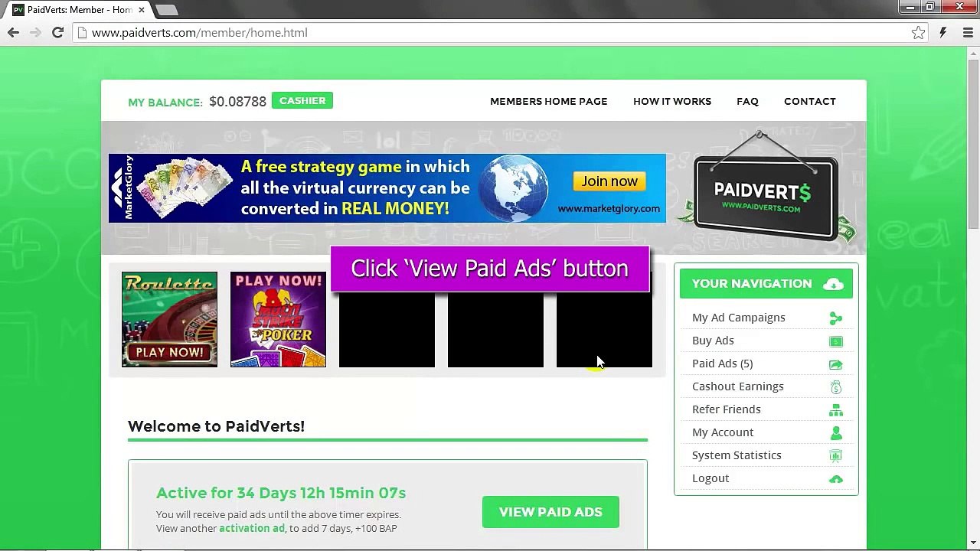The height and width of the screenshot is (551, 980).
Task: Minimize the browser window
Action: 910,7
